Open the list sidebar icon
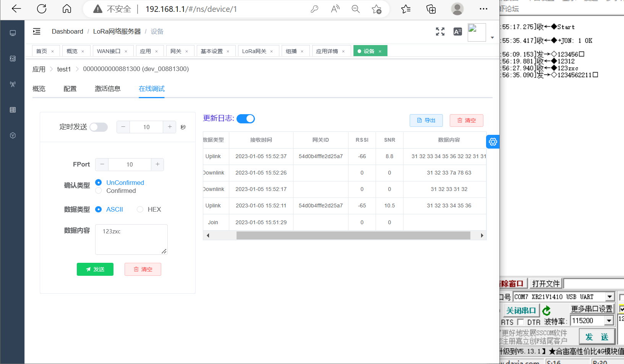 pyautogui.click(x=13, y=110)
